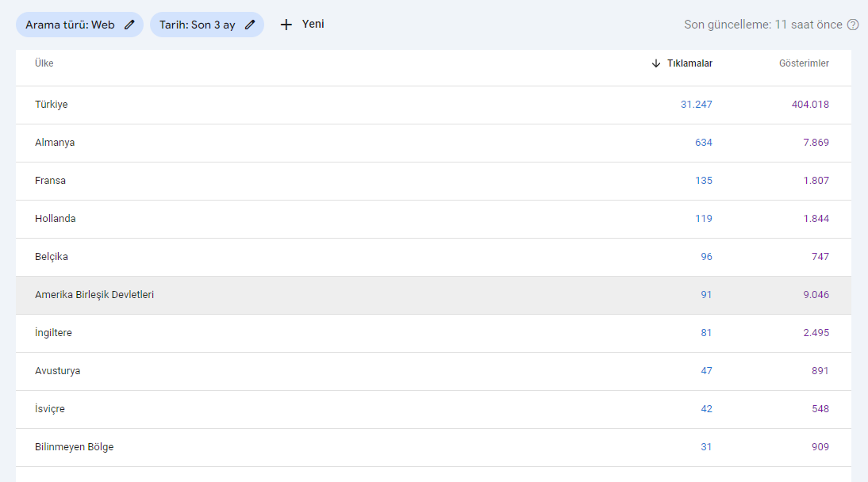Viewport: 868px width, 482px height.
Task: Sort by the Gösterimler column header
Action: pyautogui.click(x=804, y=63)
